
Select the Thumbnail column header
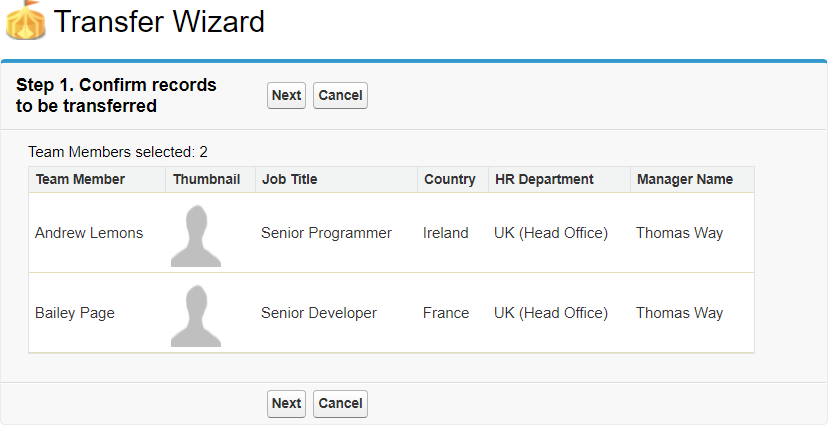[207, 180]
